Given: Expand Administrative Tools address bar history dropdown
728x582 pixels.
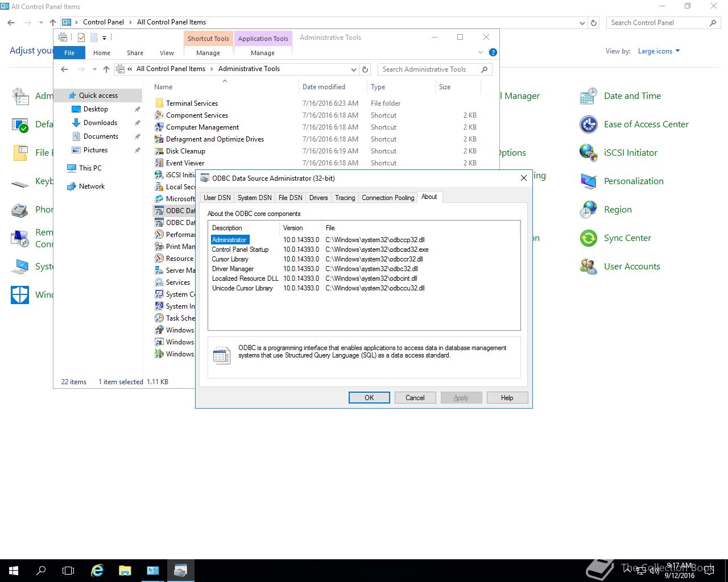Looking at the screenshot, I should click(x=354, y=69).
